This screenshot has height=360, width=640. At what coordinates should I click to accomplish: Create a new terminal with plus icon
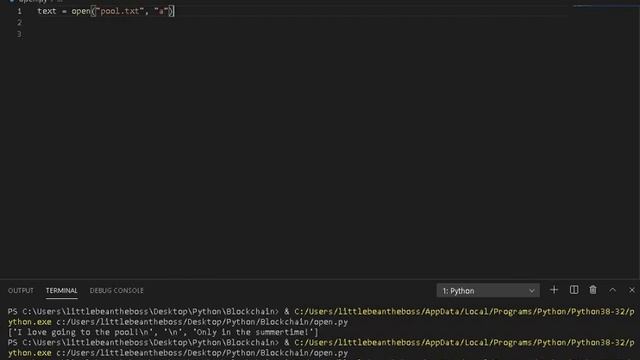click(554, 290)
